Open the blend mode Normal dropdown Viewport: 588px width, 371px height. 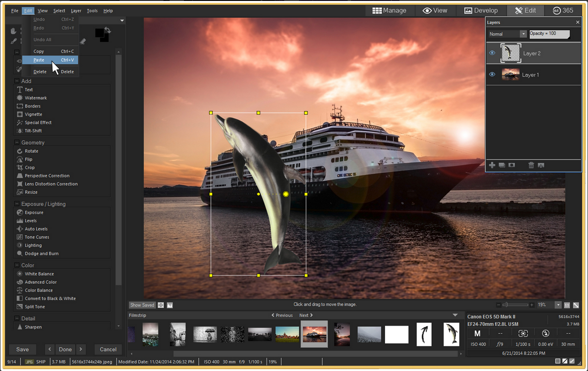[x=524, y=34]
